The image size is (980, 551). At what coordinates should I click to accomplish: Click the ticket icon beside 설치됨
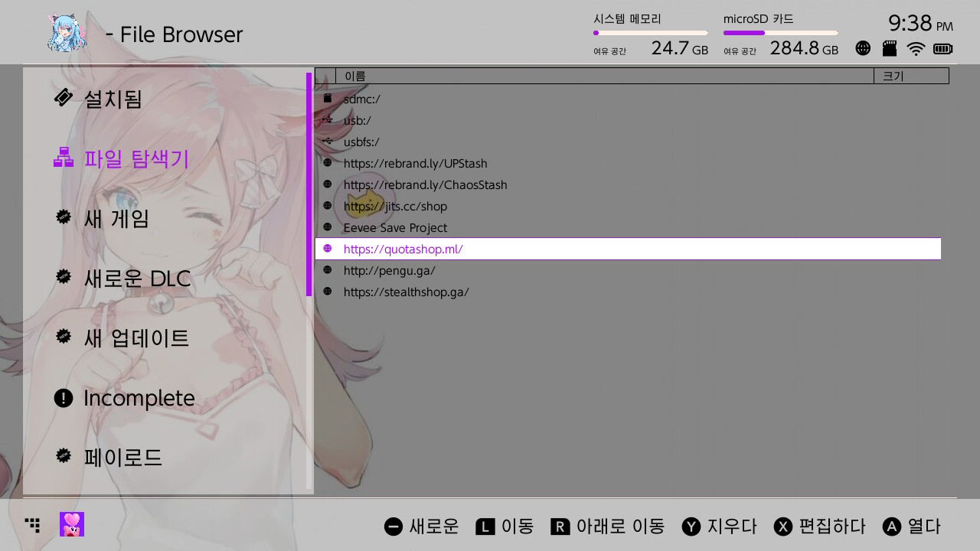point(64,97)
